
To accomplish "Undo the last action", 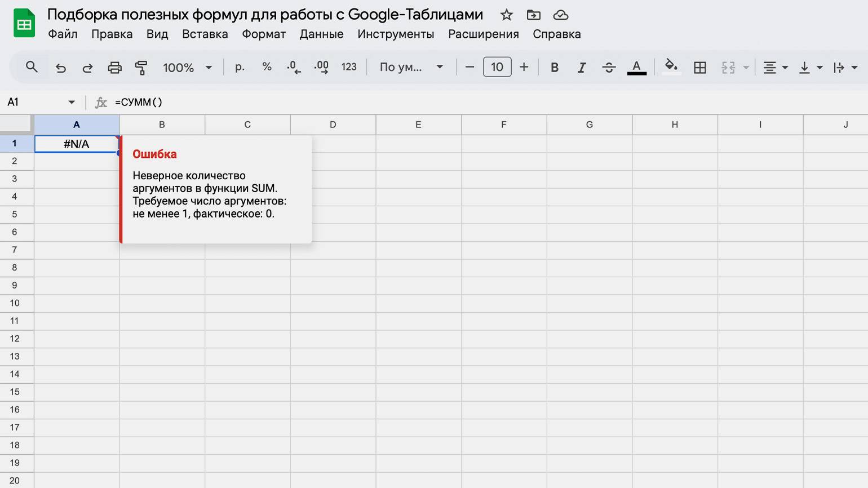I will click(61, 68).
